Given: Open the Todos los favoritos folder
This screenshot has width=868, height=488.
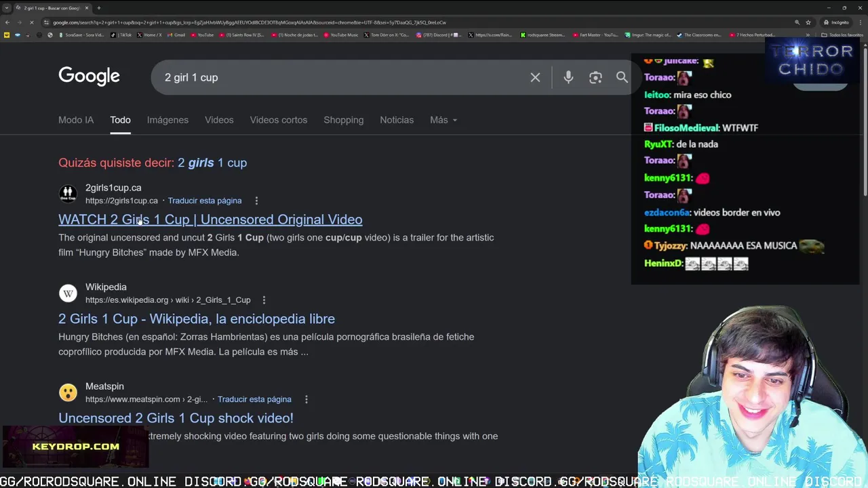Looking at the screenshot, I should click(x=842, y=35).
